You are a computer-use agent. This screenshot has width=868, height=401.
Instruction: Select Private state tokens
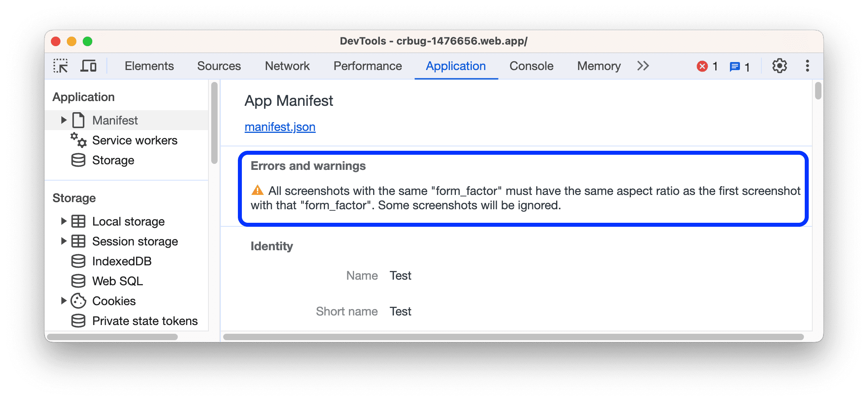(x=145, y=321)
